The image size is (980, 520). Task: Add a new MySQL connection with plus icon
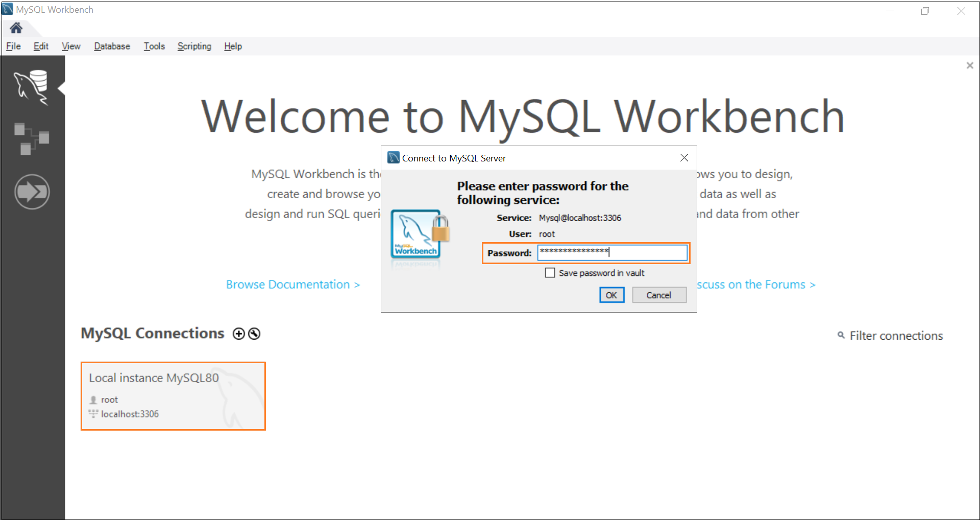238,334
